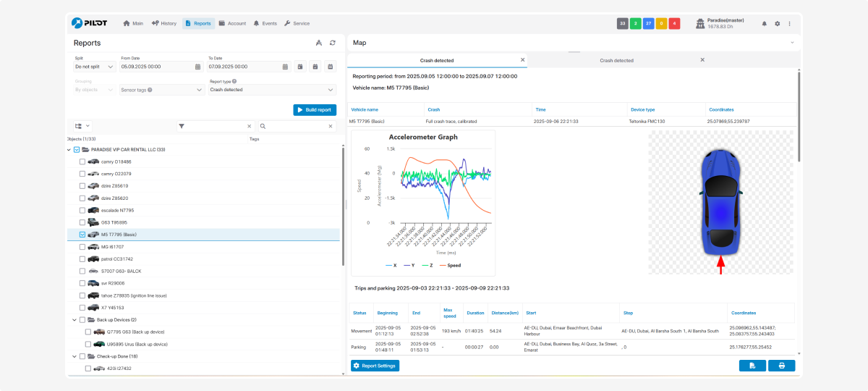The height and width of the screenshot is (391, 868).
Task: Switch to the second Crash detected tab
Action: point(616,60)
